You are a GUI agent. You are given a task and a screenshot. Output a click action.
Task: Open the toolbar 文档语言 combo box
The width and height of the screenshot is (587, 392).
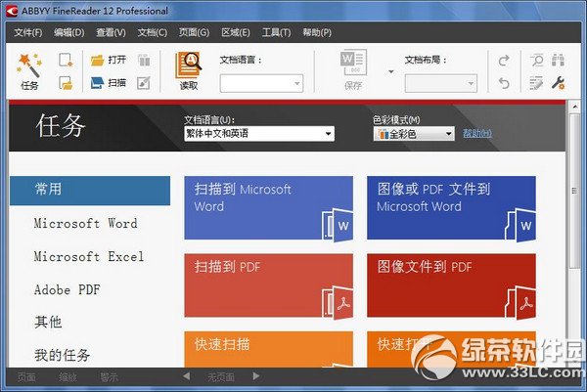pyautogui.click(x=261, y=83)
